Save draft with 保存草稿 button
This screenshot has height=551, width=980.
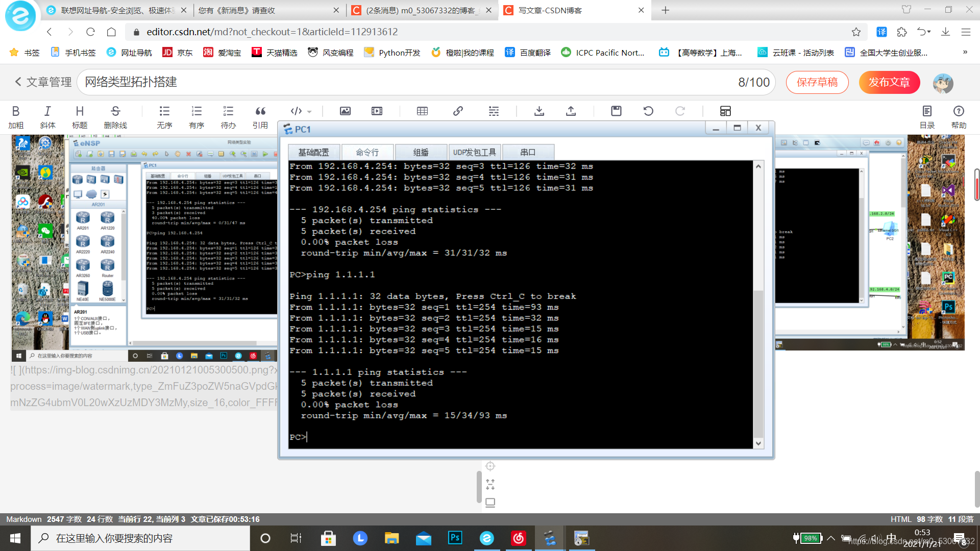pyautogui.click(x=817, y=82)
